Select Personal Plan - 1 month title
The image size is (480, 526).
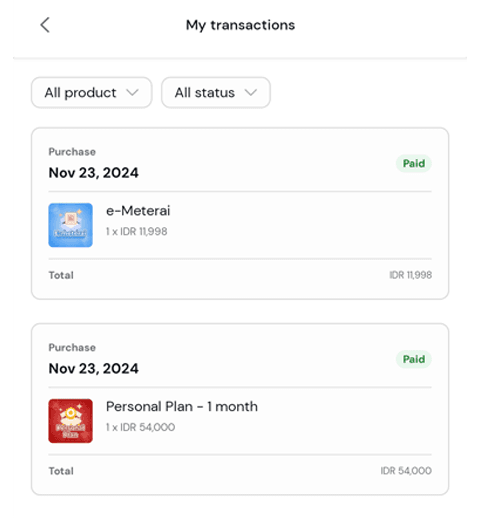tap(182, 407)
